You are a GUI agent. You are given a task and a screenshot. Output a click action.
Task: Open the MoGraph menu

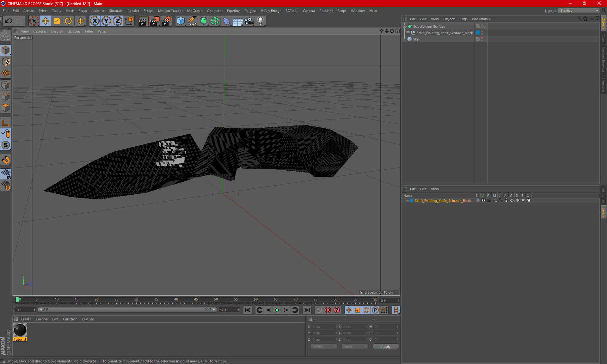pyautogui.click(x=195, y=11)
